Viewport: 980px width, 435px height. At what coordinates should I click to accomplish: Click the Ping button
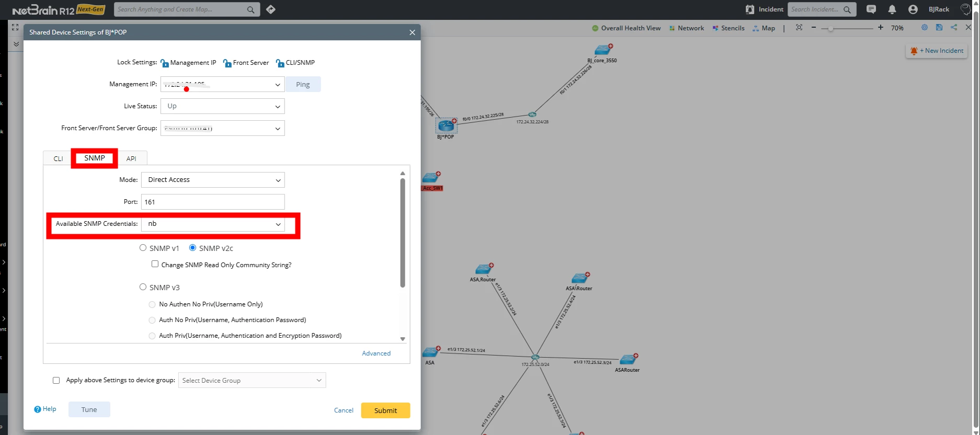coord(303,84)
